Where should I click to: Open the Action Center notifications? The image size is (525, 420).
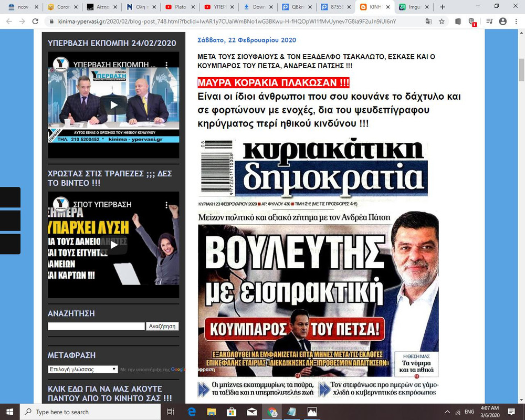click(511, 412)
